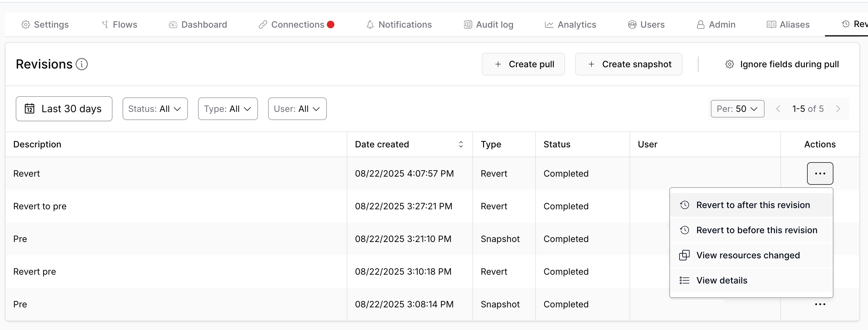Open Ignore fields during pull settings
Image resolution: width=868 pixels, height=330 pixels.
click(782, 64)
